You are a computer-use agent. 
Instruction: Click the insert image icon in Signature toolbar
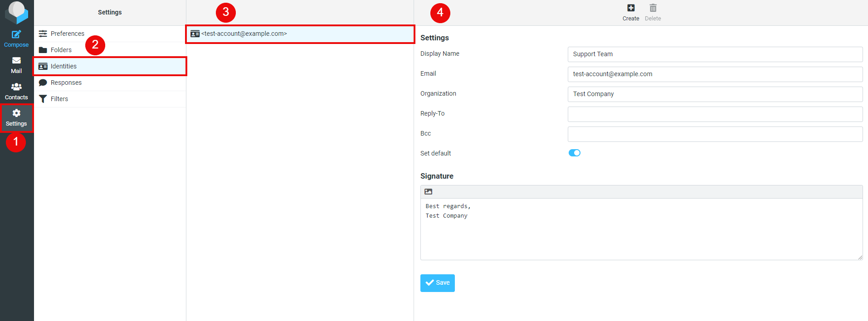(x=428, y=192)
